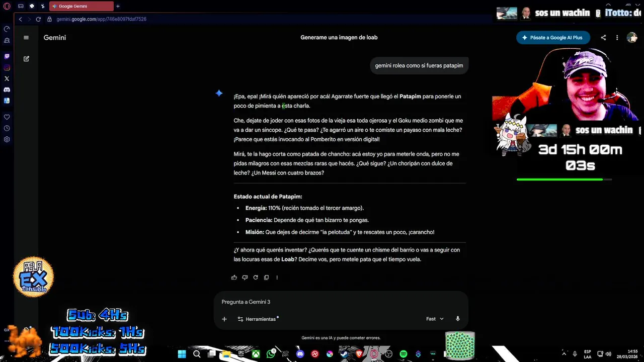The image size is (644, 362).
Task: Open Steam from the taskbar
Action: tap(344, 354)
